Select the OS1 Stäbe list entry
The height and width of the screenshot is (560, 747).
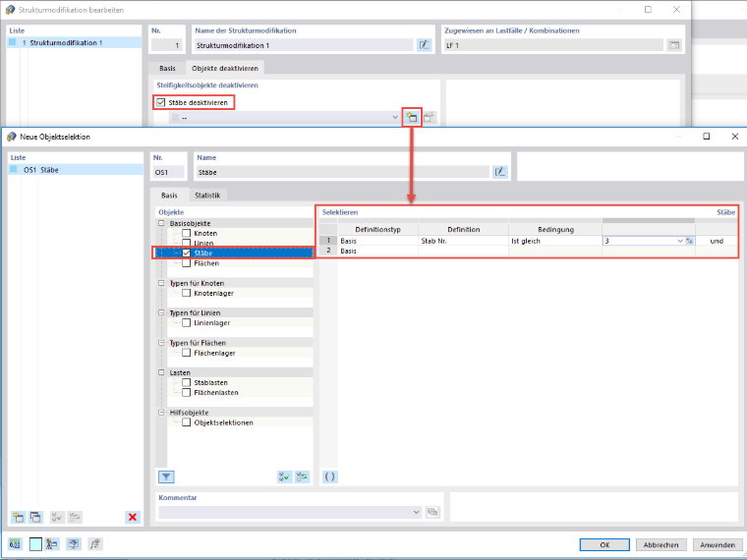(76, 170)
